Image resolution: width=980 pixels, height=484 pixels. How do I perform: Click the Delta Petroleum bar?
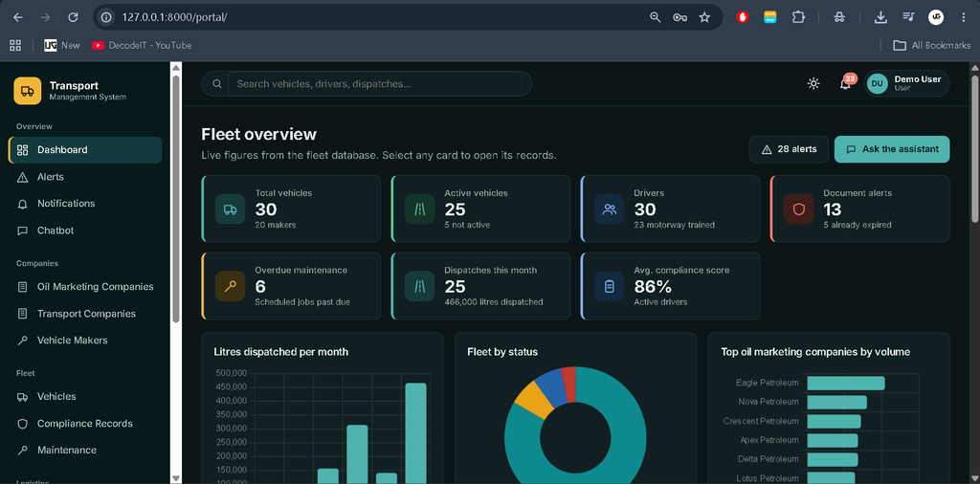832,460
